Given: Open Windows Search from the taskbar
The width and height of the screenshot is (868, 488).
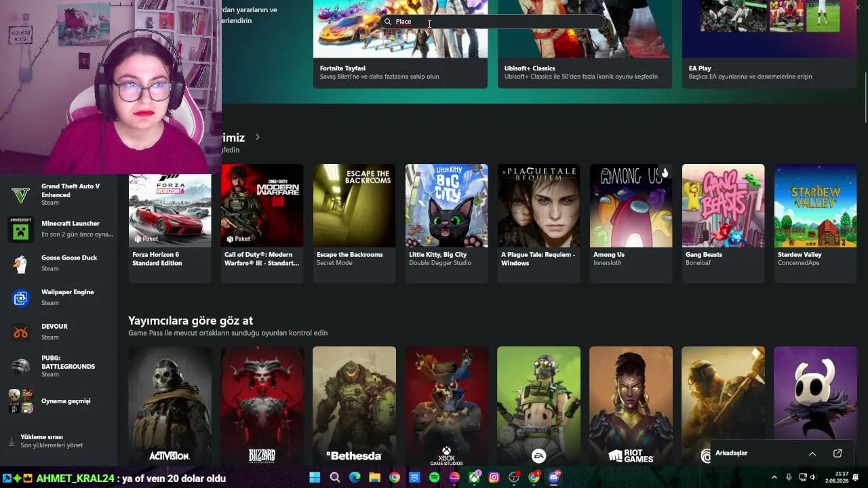Looking at the screenshot, I should [334, 478].
